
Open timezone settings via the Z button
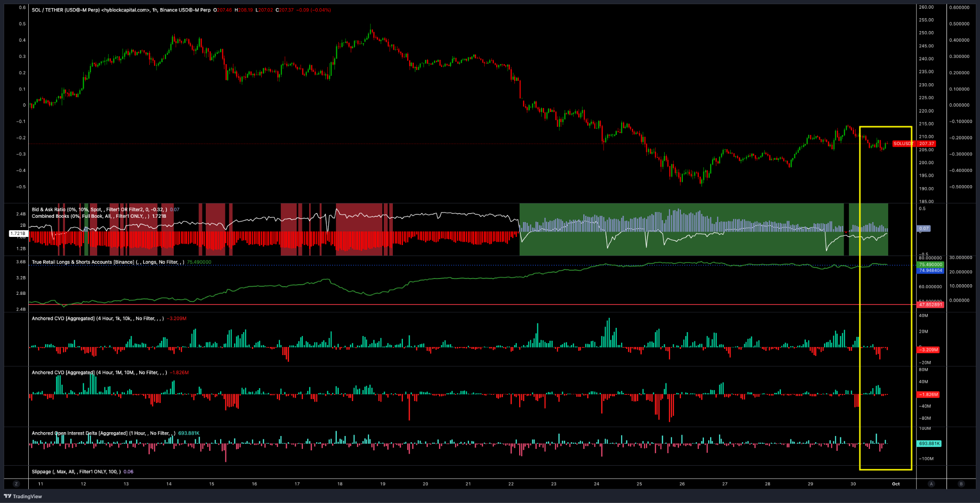pos(17,484)
